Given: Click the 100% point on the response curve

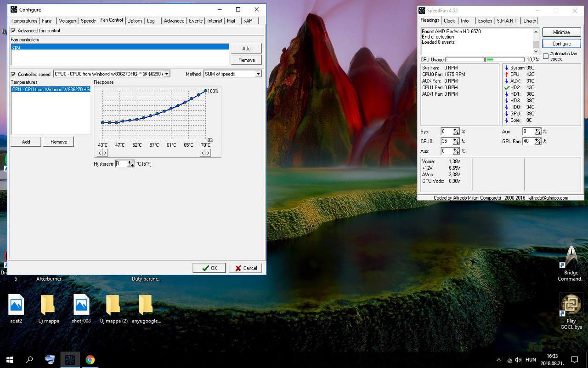Looking at the screenshot, I should [x=205, y=91].
